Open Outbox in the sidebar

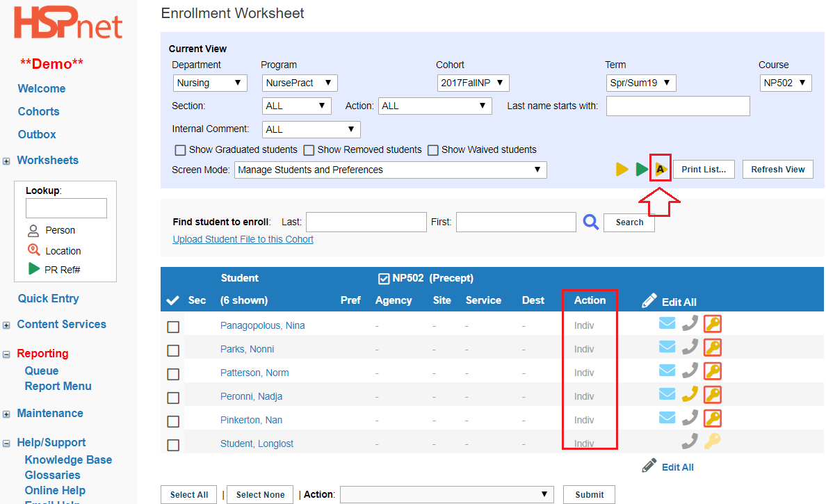[37, 134]
